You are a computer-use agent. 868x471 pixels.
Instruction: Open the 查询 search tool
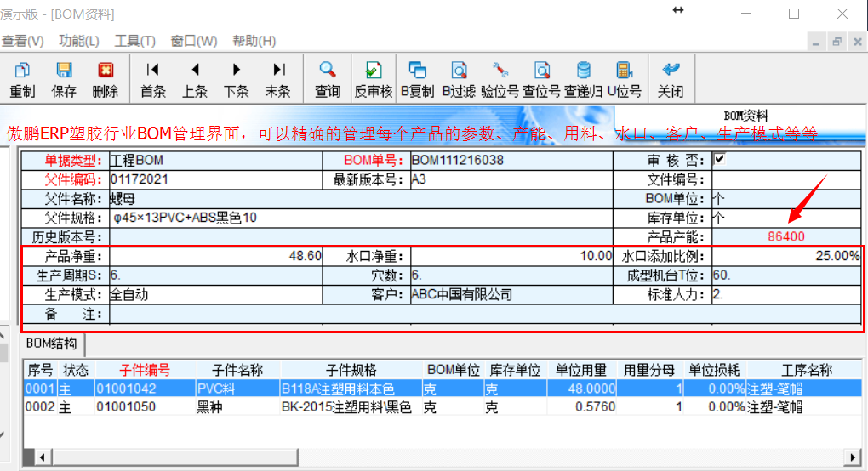(328, 78)
